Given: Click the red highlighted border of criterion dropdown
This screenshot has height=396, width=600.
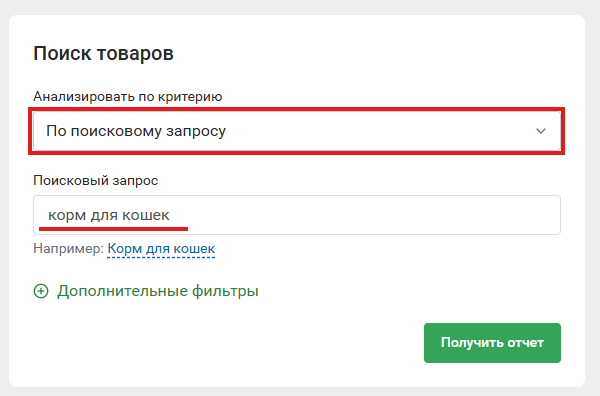Looking at the screenshot, I should click(297, 109).
